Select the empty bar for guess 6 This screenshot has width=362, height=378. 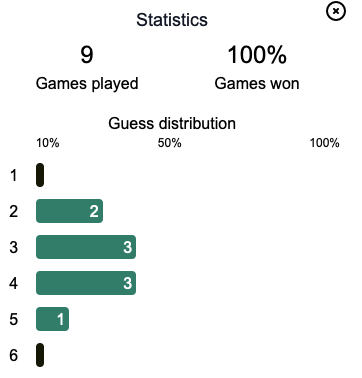[x=40, y=355]
